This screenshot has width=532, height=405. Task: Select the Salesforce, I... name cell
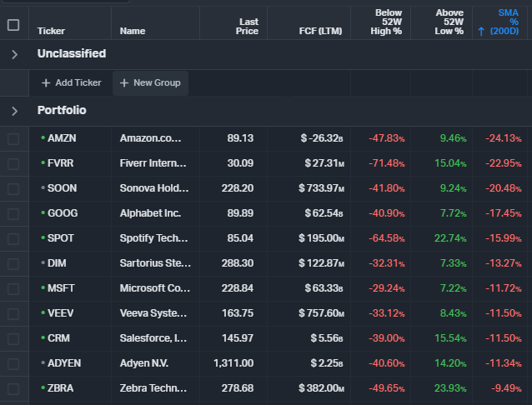(x=153, y=338)
